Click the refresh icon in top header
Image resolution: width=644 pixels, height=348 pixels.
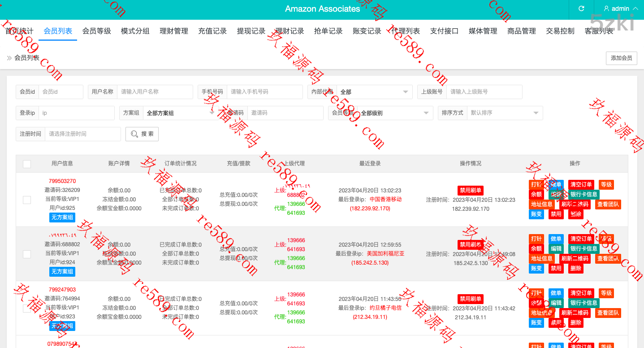point(581,9)
